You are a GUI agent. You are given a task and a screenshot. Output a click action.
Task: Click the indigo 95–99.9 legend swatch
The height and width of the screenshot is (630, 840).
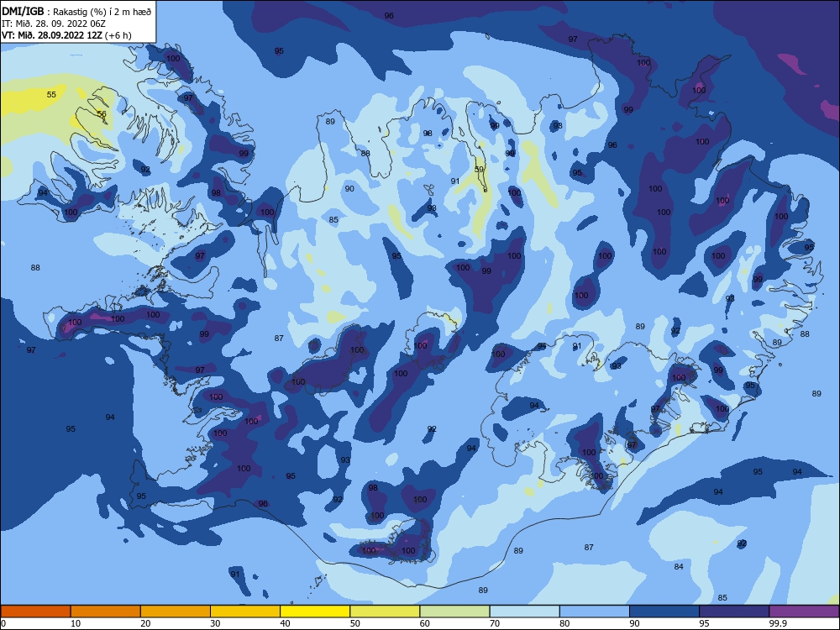[x=734, y=612]
